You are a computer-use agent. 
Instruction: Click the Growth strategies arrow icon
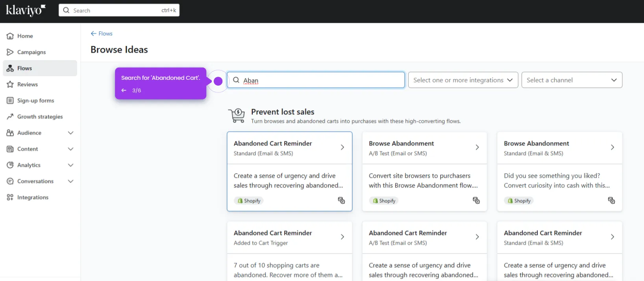click(x=10, y=117)
